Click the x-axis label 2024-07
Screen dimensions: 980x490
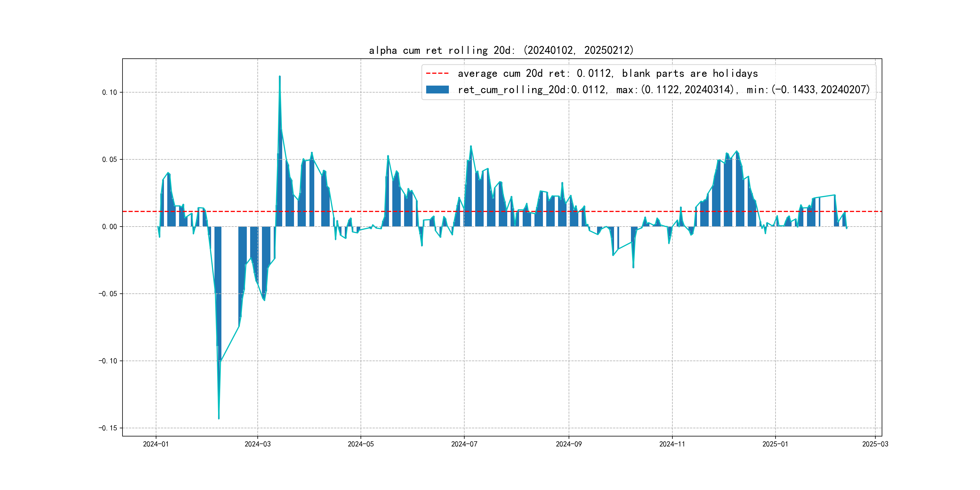pos(464,444)
